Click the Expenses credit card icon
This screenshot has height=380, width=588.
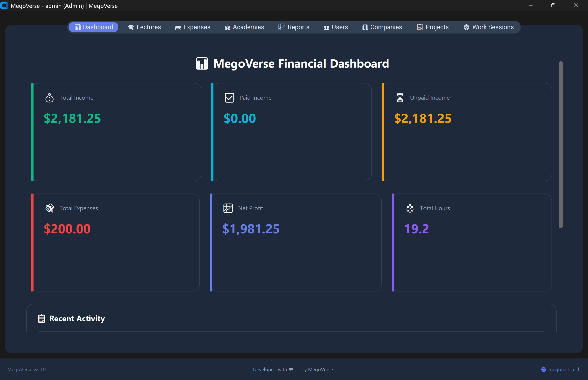(179, 27)
